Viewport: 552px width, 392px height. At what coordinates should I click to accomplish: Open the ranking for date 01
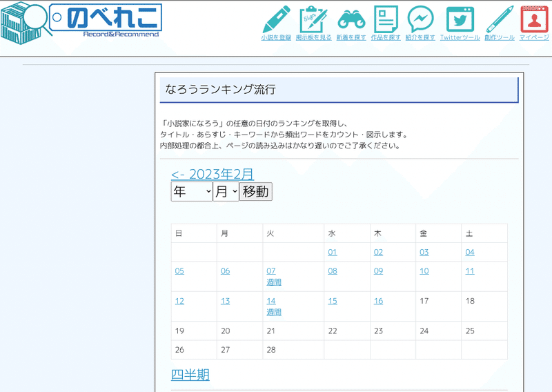pyautogui.click(x=333, y=252)
